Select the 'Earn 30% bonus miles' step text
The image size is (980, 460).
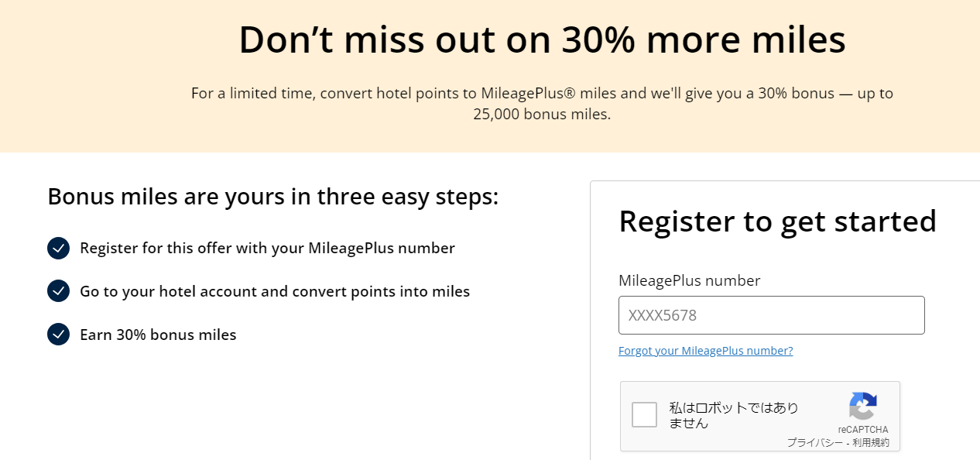(x=158, y=335)
